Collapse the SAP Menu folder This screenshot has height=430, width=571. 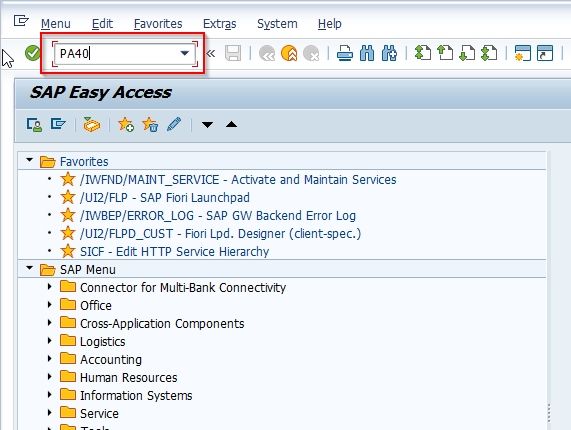coord(29,268)
